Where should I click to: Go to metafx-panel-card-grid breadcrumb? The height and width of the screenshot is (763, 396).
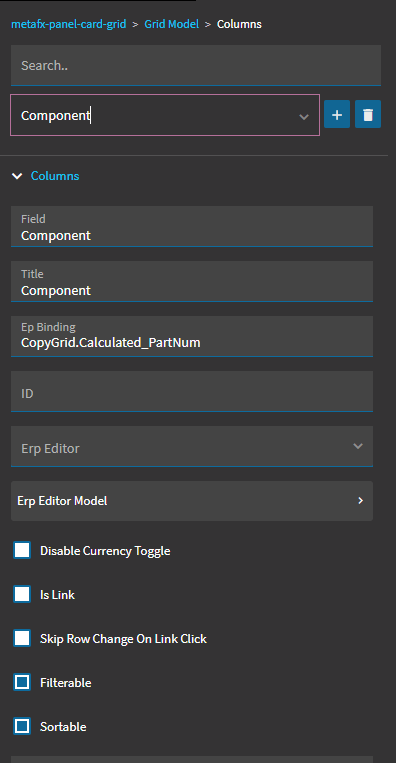tap(69, 24)
